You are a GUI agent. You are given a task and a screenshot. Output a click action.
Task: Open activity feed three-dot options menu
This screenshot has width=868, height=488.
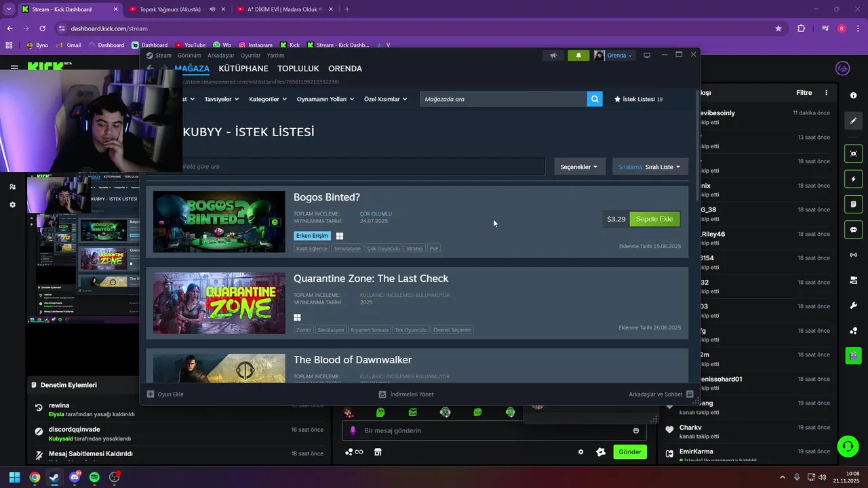point(826,93)
